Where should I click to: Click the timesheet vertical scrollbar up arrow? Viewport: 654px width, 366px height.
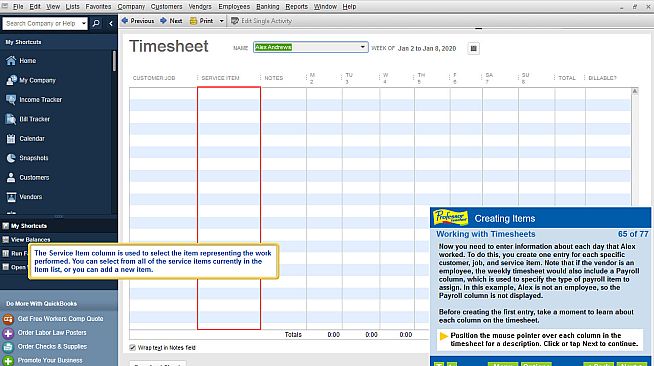point(635,91)
